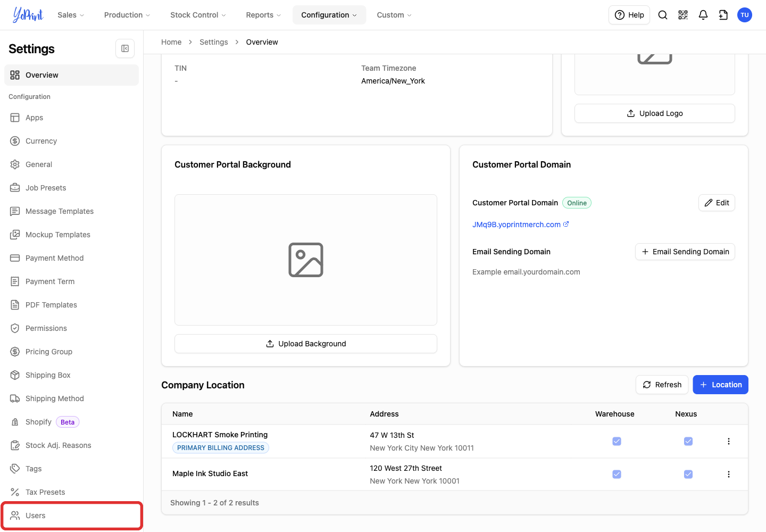Viewport: 766px width, 532px height.
Task: Go to Tags settings
Action: tap(71, 469)
